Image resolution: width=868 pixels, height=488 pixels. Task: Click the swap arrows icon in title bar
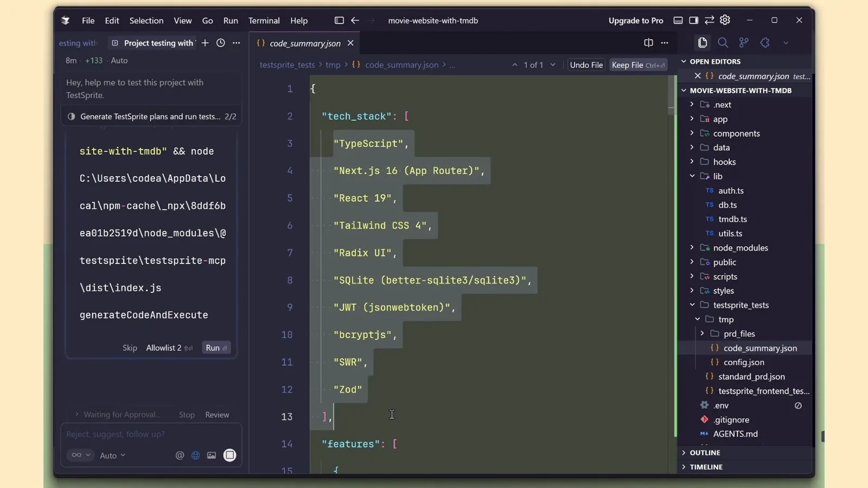(709, 21)
